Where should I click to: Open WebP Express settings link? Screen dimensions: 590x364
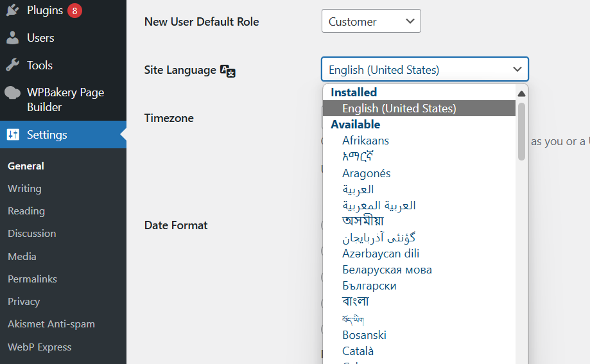[x=39, y=347]
